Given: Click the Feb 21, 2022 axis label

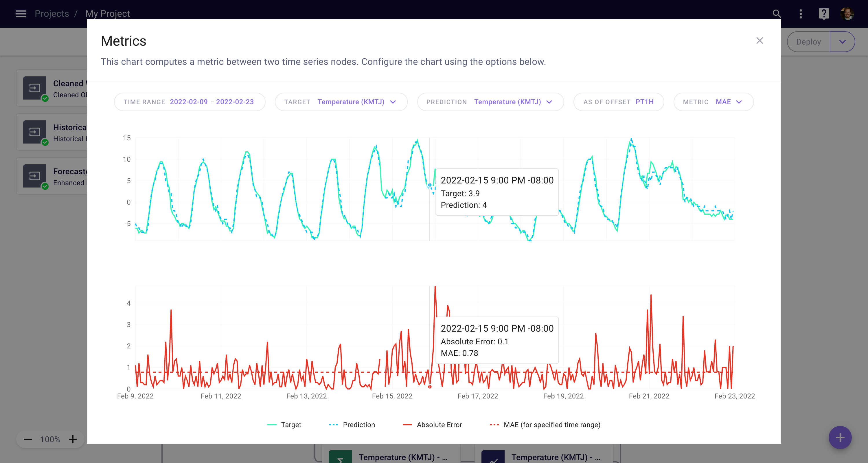Looking at the screenshot, I should coord(649,396).
